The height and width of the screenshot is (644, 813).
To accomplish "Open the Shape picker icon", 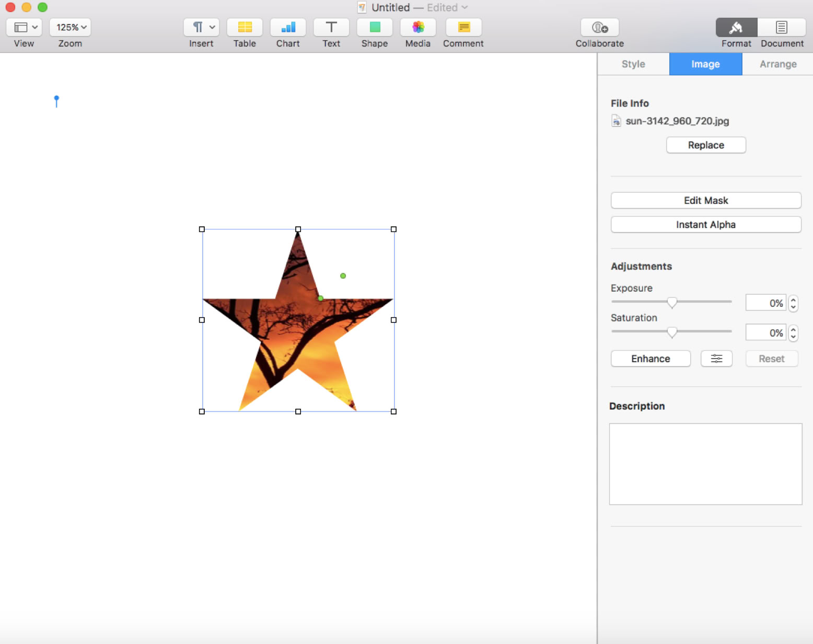I will [375, 28].
